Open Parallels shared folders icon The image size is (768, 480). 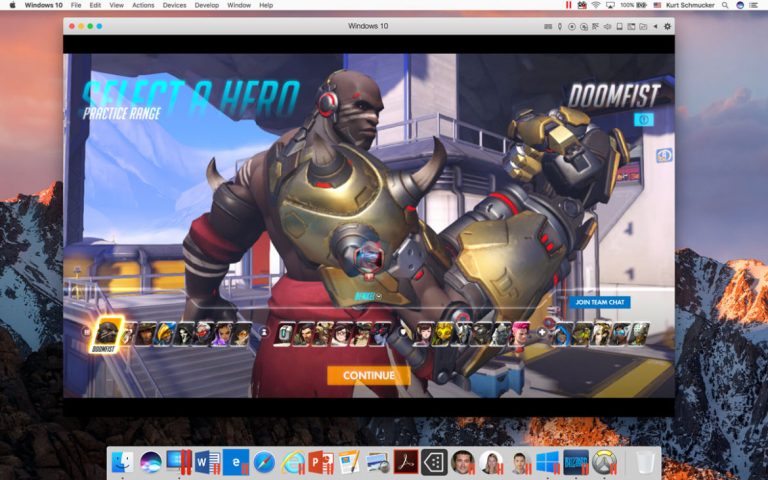[643, 26]
